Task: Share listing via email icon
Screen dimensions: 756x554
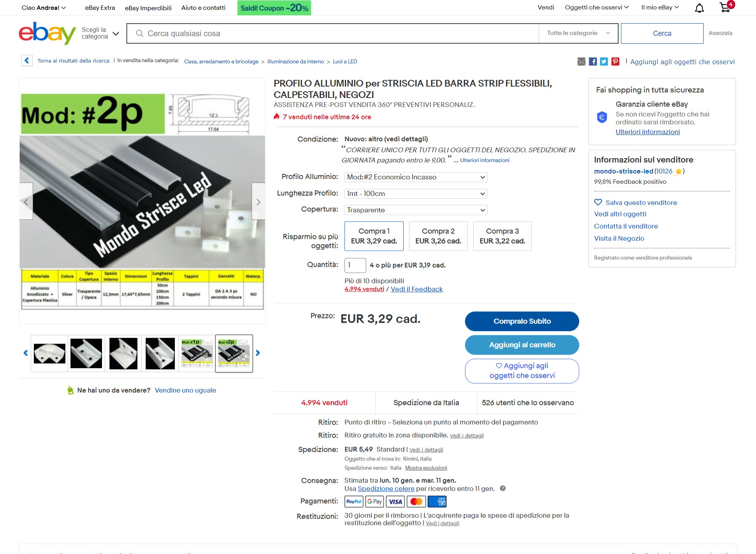Action: pos(581,61)
